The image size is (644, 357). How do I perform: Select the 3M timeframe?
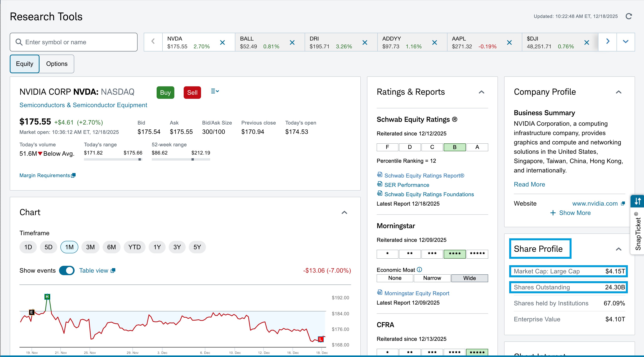[x=90, y=247]
